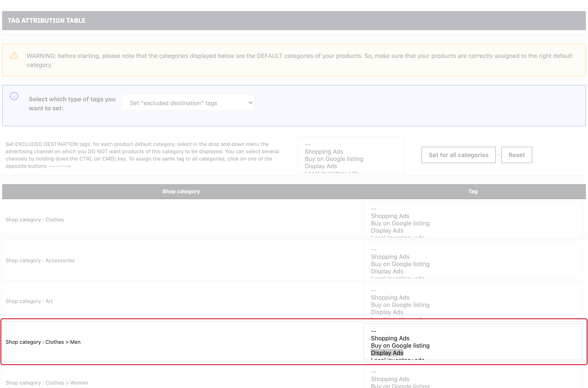The image size is (588, 388).
Task: Select Buy on Google listing in global list
Action: pos(334,159)
